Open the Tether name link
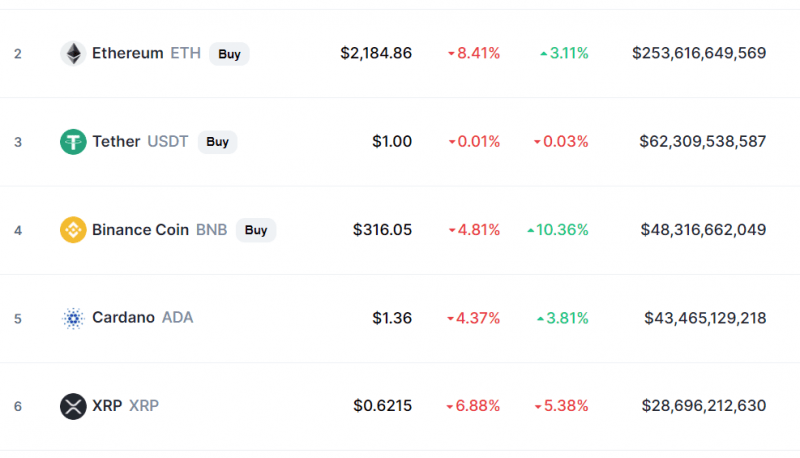This screenshot has height=458, width=800. [x=116, y=141]
